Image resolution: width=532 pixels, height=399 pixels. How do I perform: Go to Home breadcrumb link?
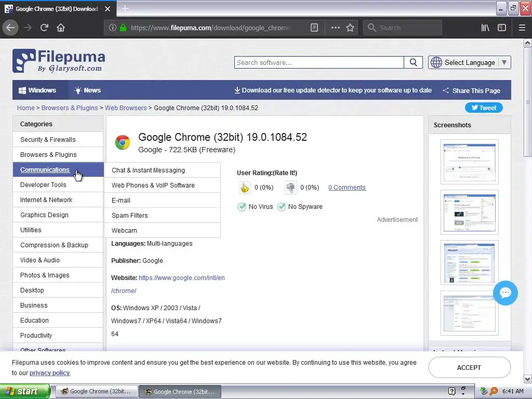click(26, 108)
